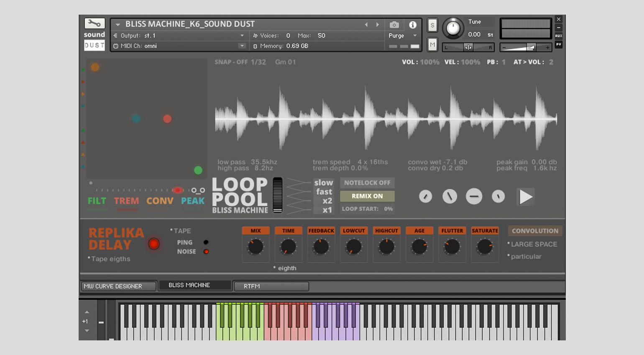Switch to RTFM tab
Viewport: 644px width, 355px height.
[x=271, y=286]
